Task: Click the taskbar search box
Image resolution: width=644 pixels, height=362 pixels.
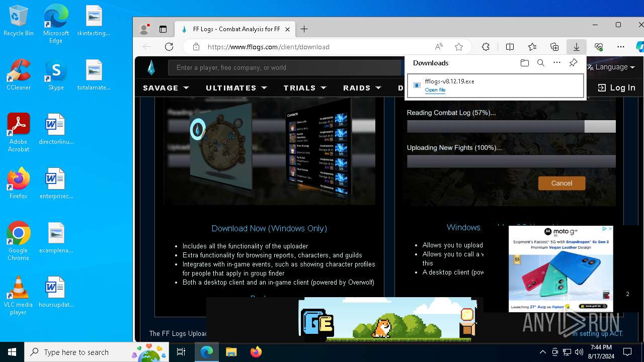Action: point(97,352)
